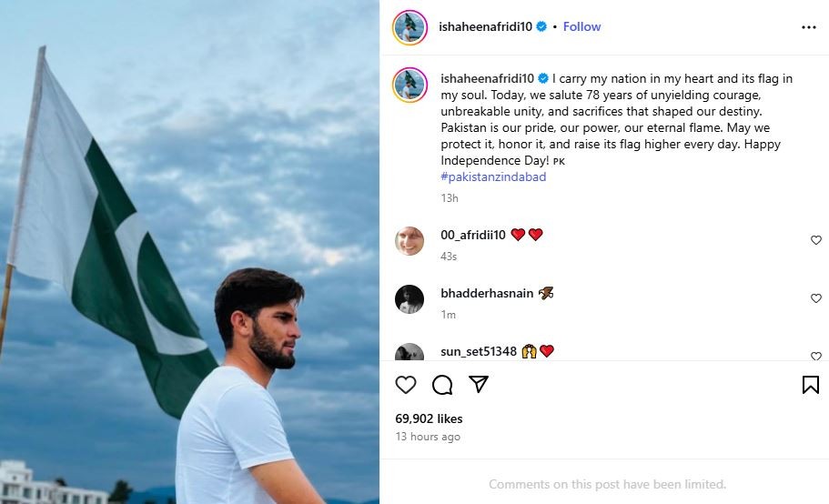Click caption author avatar
This screenshot has height=504, width=829.
coord(409,84)
